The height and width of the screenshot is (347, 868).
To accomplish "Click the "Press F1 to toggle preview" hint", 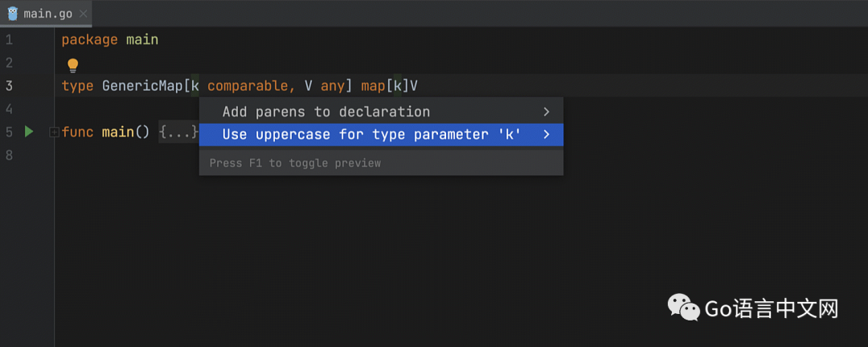I will (x=295, y=163).
